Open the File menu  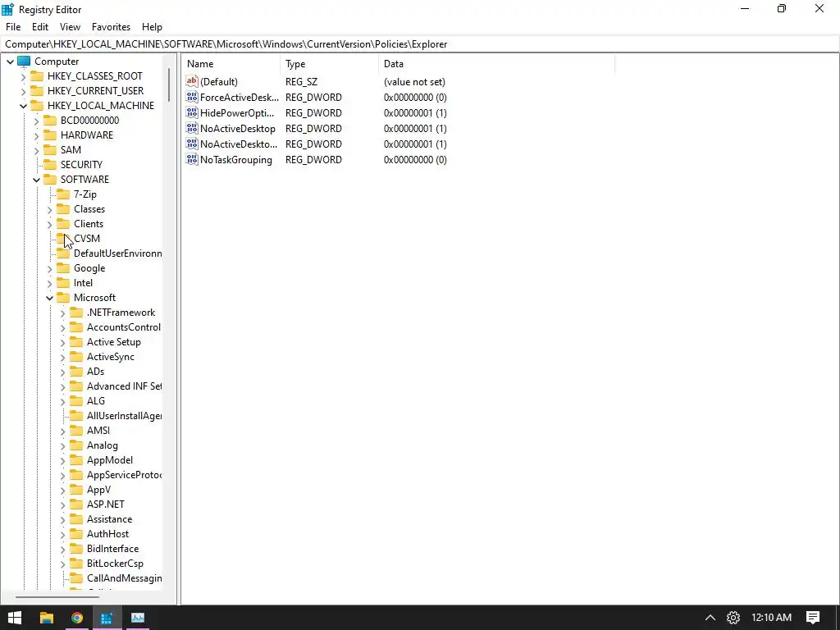[13, 27]
